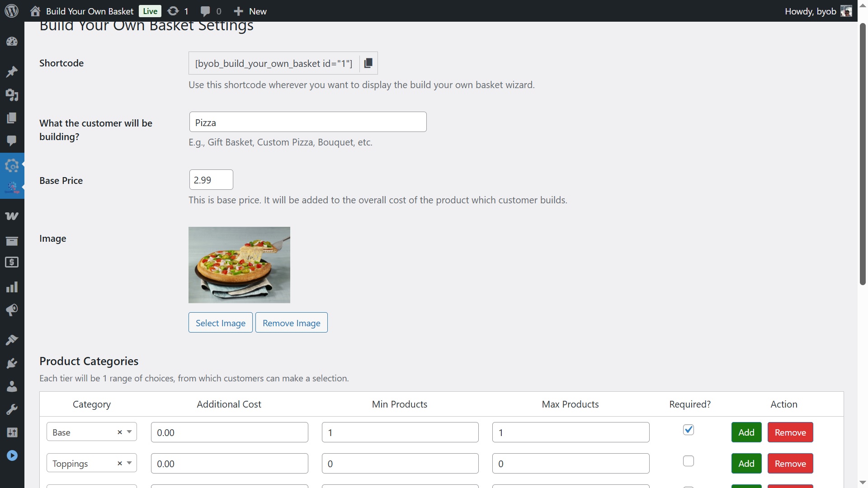
Task: Open the WooCommerce sidebar icon
Action: tap(12, 216)
